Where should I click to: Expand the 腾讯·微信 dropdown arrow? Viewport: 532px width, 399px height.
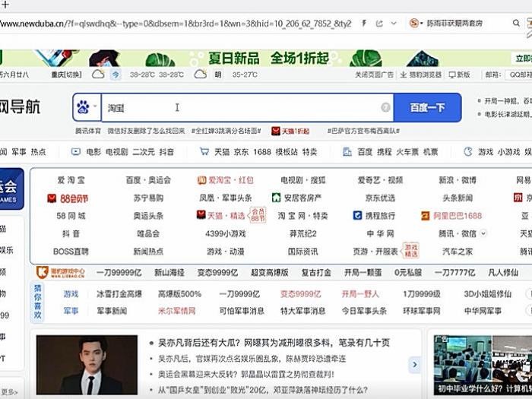tap(483, 233)
